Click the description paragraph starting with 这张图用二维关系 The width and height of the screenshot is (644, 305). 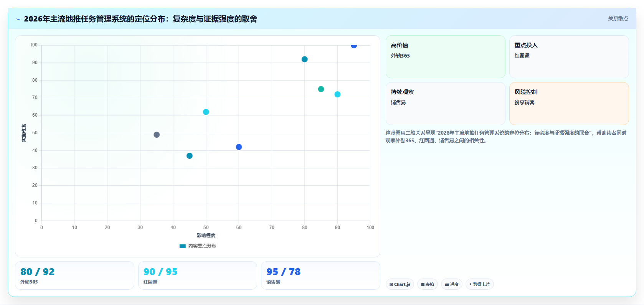coord(506,137)
